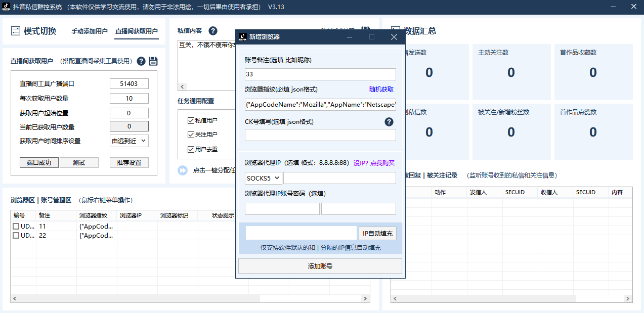The height and width of the screenshot is (313, 644).
Task: Select 被关注记录 tab in records panel
Action: pyautogui.click(x=442, y=175)
